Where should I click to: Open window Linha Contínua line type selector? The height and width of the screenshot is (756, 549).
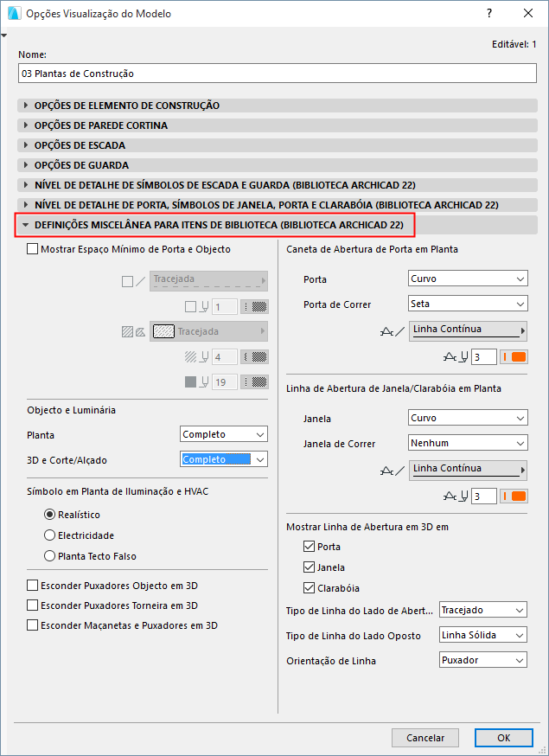coord(468,470)
